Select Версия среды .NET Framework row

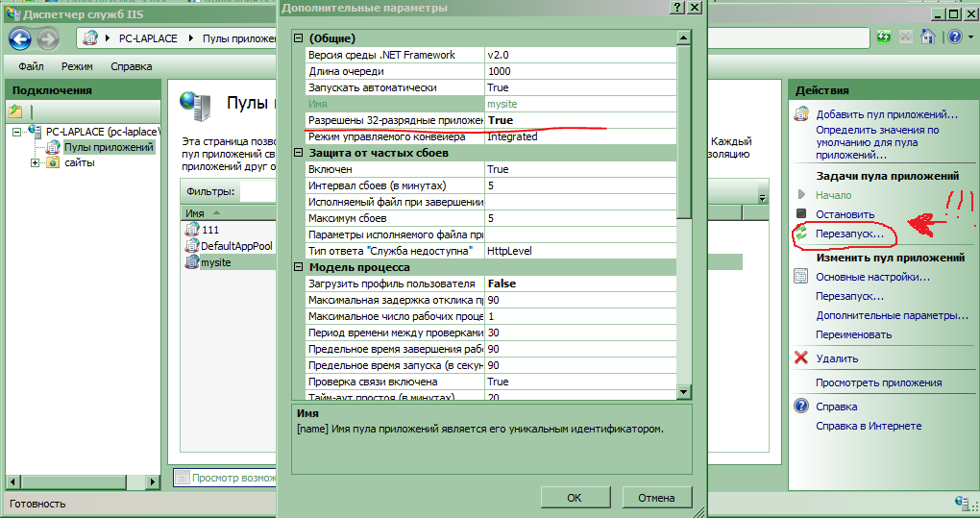491,55
